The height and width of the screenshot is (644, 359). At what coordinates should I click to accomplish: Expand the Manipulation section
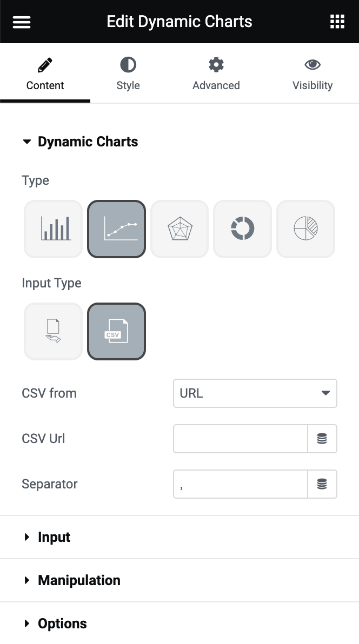pos(79,580)
